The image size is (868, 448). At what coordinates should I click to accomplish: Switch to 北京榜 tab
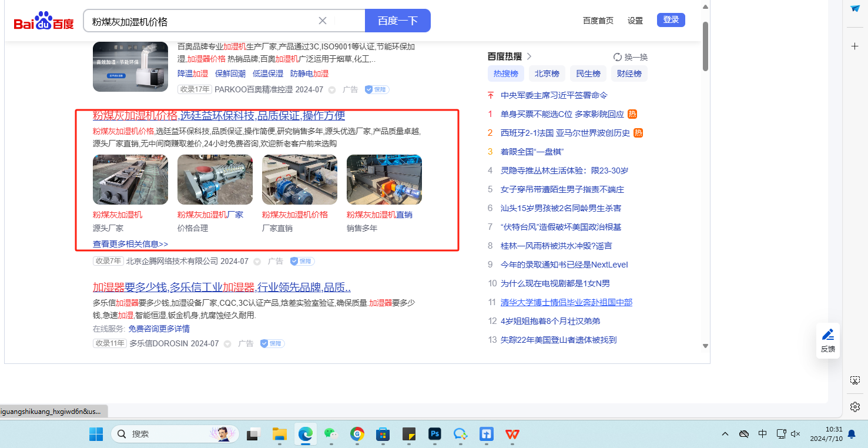pyautogui.click(x=547, y=73)
